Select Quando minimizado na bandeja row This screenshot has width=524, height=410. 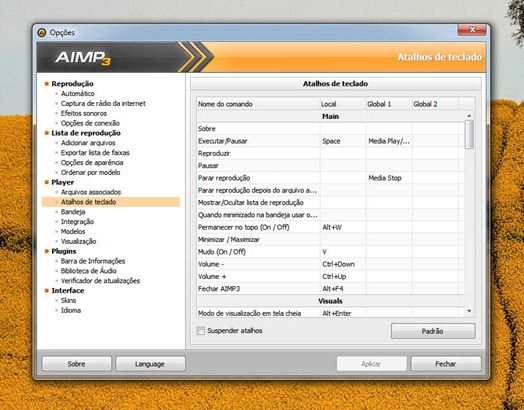[331, 215]
